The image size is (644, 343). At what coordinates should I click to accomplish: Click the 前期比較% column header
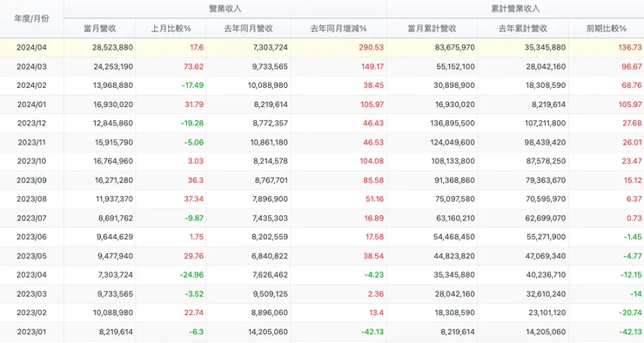pos(607,29)
